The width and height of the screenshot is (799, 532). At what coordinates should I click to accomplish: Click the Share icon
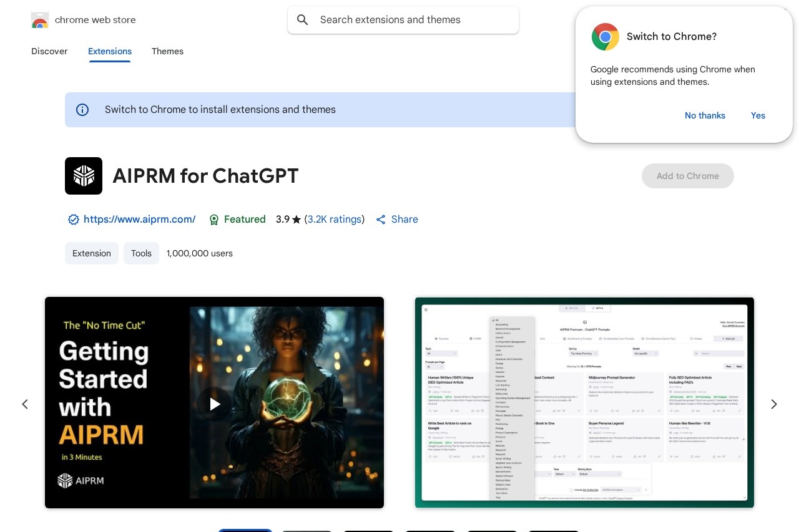380,220
